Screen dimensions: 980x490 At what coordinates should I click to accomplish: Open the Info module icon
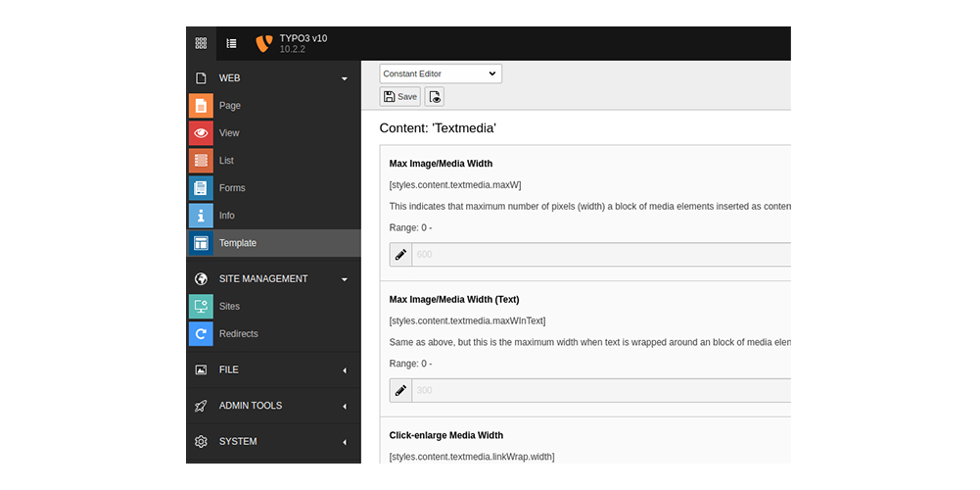point(201,216)
